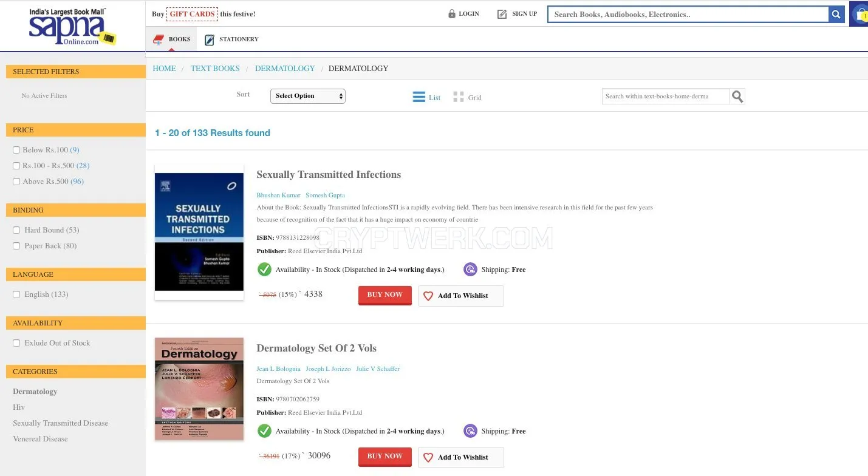868x476 pixels.
Task: Click the search within text-books input
Action: pyautogui.click(x=666, y=97)
